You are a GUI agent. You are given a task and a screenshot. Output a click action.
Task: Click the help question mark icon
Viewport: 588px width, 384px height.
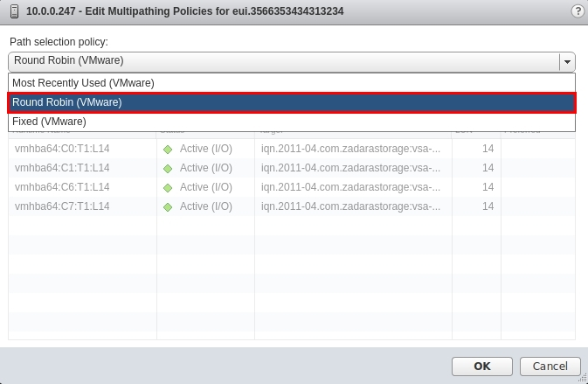(x=577, y=11)
